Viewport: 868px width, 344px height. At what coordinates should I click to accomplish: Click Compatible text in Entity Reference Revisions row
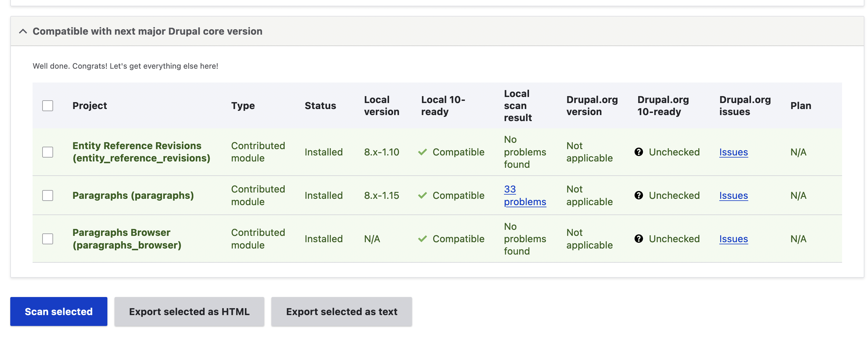458,152
